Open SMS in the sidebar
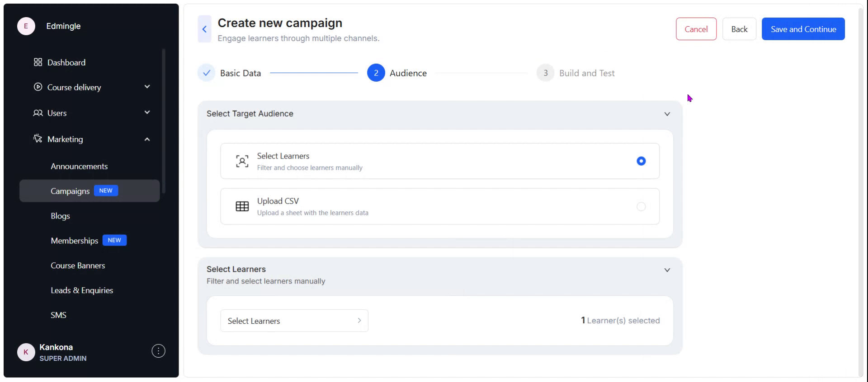Viewport: 868px width, 382px height. click(x=58, y=315)
